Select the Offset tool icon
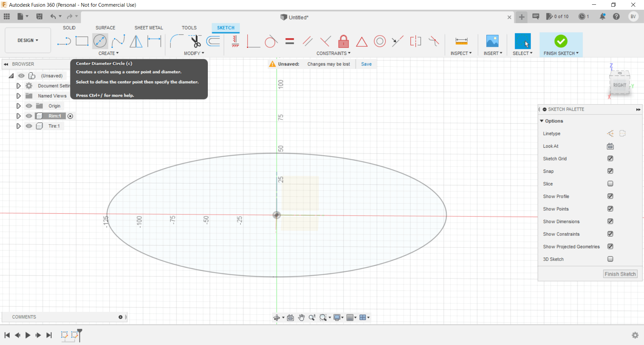The image size is (644, 345). 213,41
